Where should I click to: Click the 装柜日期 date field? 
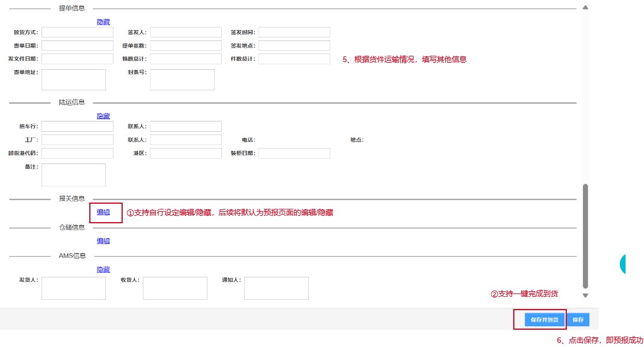point(294,153)
